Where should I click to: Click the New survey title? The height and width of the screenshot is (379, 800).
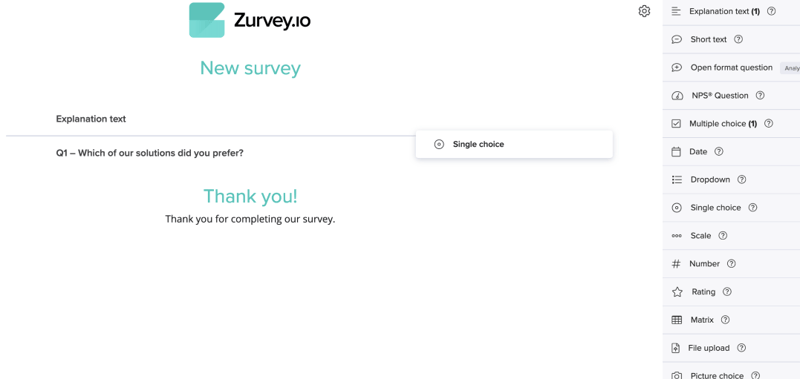(250, 68)
